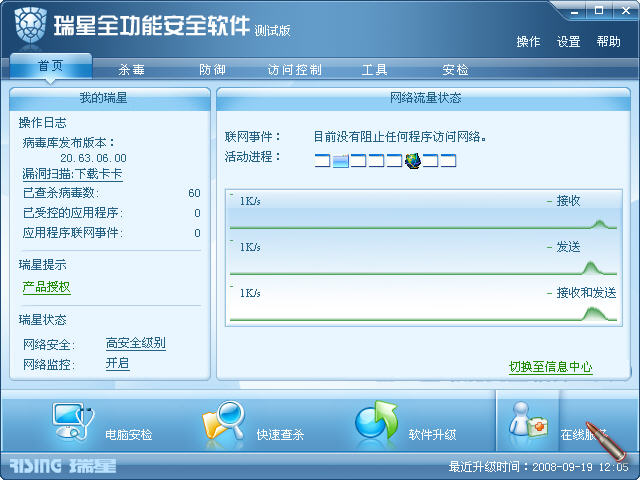The image size is (640, 480).
Task: Click the virus database version 20.63.06.00
Action: 93,158
